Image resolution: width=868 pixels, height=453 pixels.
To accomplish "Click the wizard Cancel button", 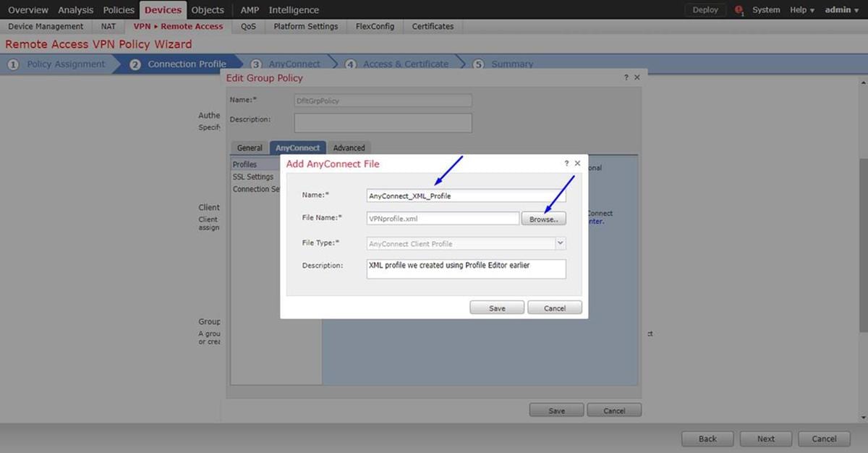I will point(825,439).
